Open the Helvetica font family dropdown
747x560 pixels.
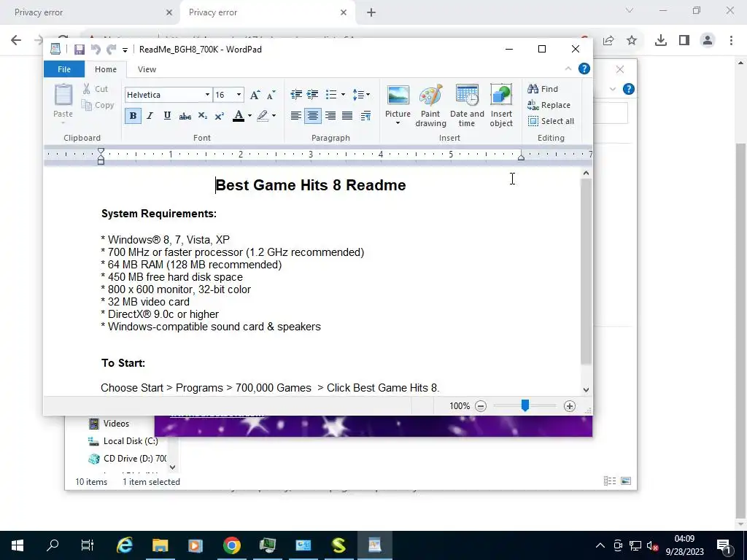click(207, 95)
